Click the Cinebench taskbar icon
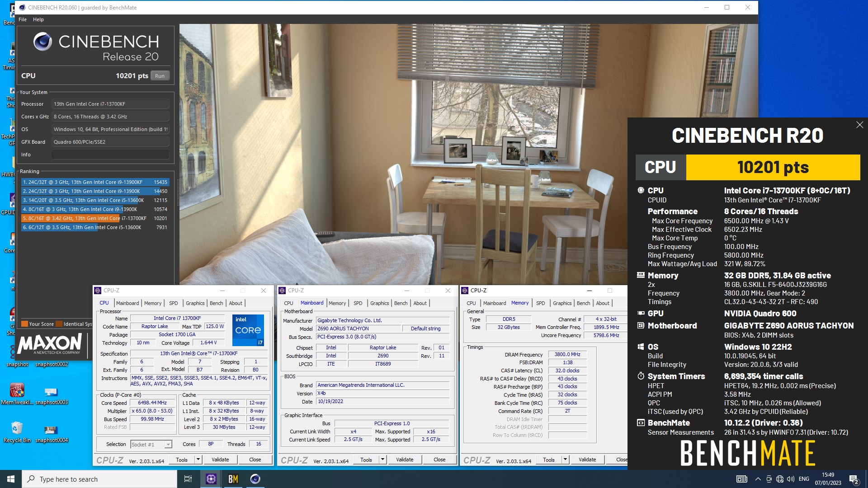The width and height of the screenshot is (868, 488). pyautogui.click(x=255, y=479)
